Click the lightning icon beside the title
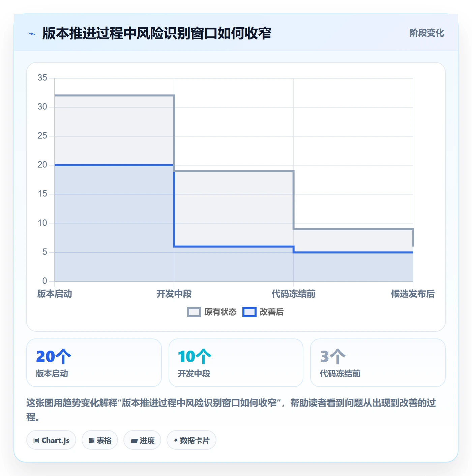472x476 pixels. point(32,34)
